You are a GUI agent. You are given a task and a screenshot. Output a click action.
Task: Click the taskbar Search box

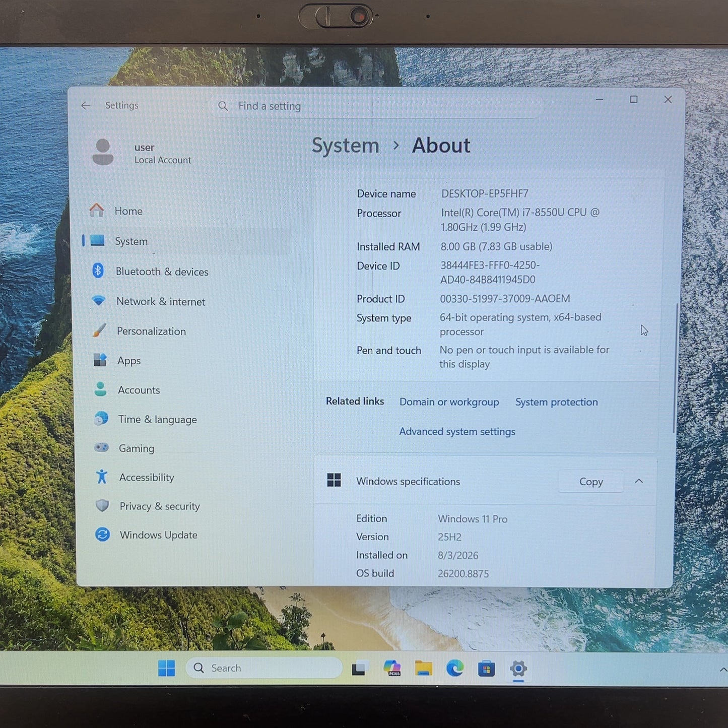click(264, 668)
